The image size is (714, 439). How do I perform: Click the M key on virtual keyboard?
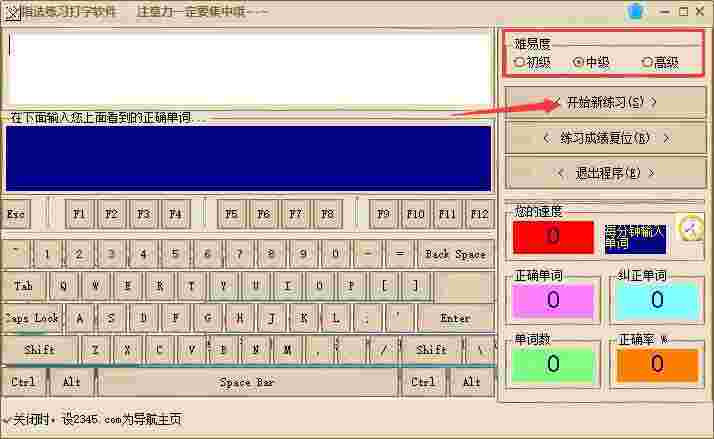287,350
